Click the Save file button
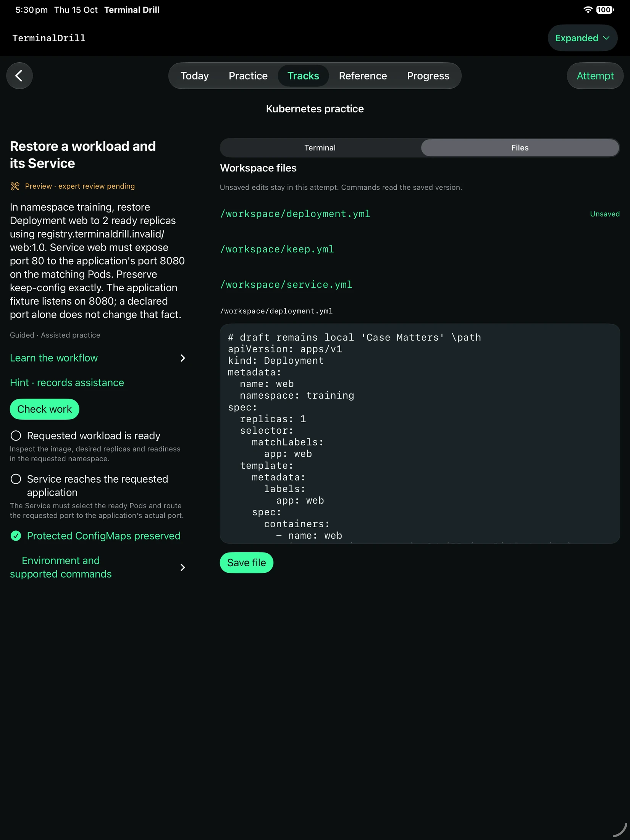The image size is (630, 840). [246, 562]
